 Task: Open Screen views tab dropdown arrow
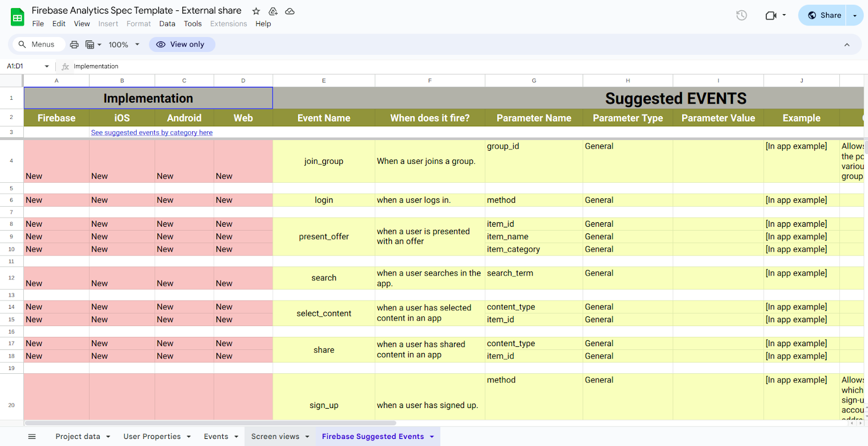(307, 437)
